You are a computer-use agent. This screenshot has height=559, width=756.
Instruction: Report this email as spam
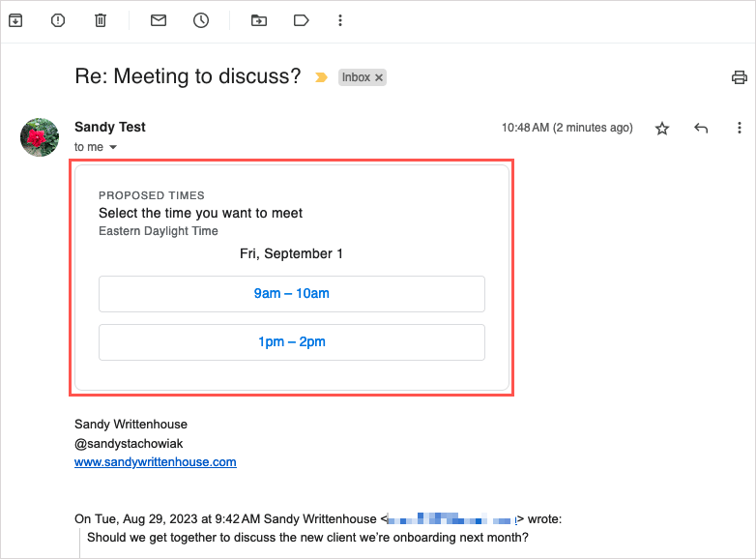(x=58, y=20)
